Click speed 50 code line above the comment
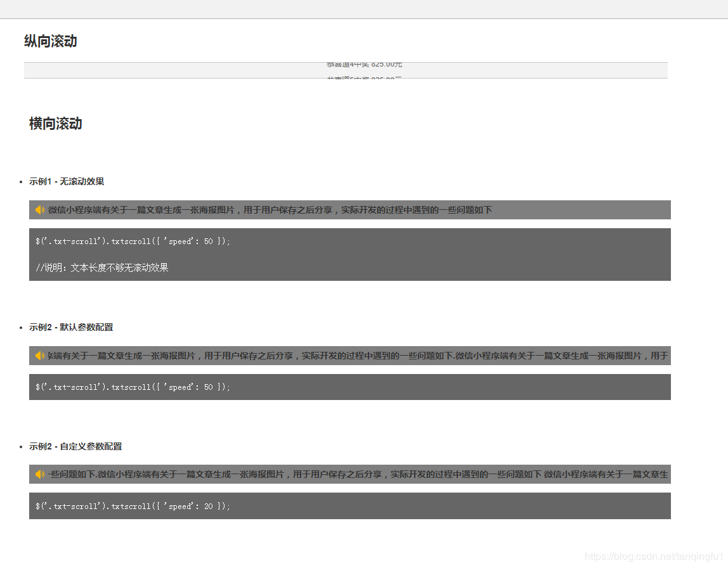The width and height of the screenshot is (728, 568). [x=133, y=242]
